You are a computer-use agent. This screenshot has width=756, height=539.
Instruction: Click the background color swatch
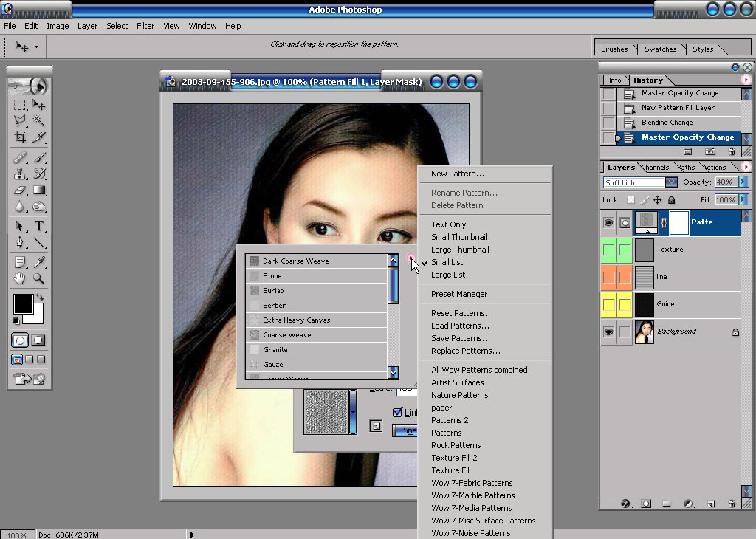(38, 317)
